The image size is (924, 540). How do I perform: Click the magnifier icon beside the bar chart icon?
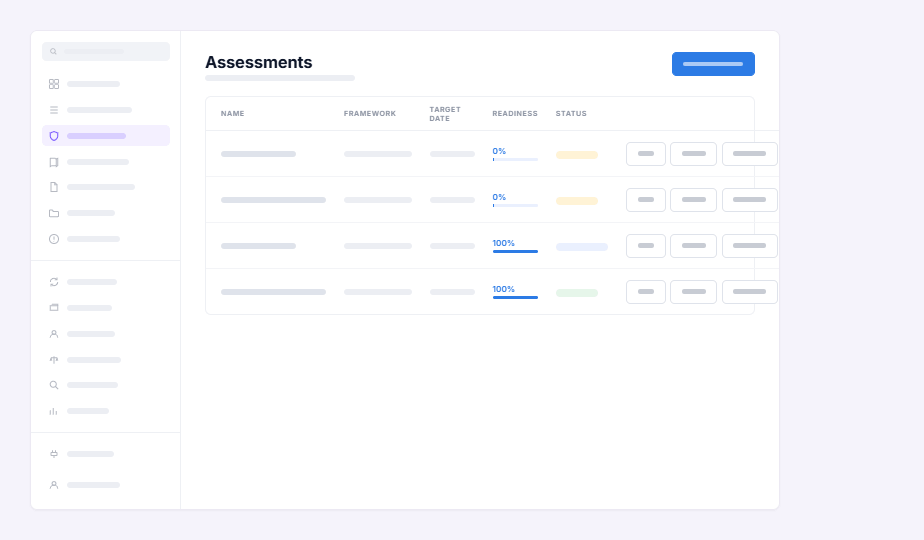pyautogui.click(x=54, y=385)
